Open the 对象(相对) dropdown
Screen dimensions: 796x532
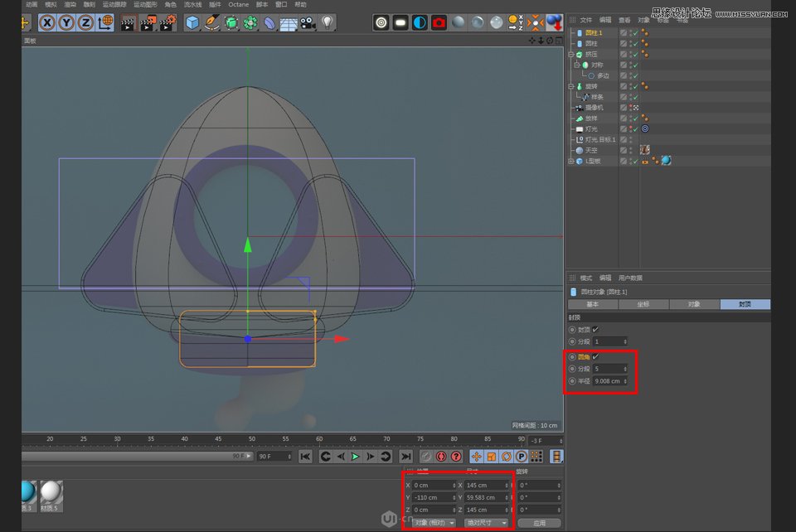click(433, 523)
